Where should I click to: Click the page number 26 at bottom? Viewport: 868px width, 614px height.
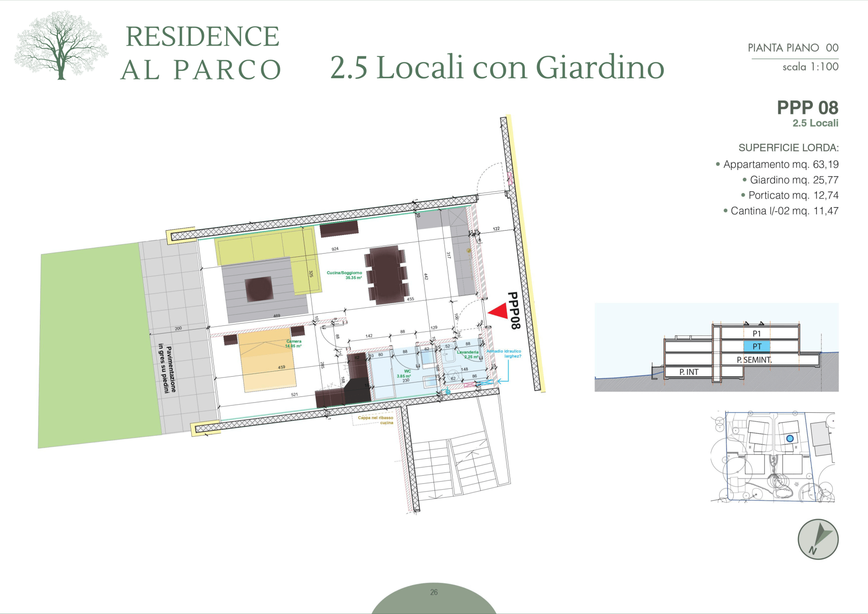coord(434,592)
